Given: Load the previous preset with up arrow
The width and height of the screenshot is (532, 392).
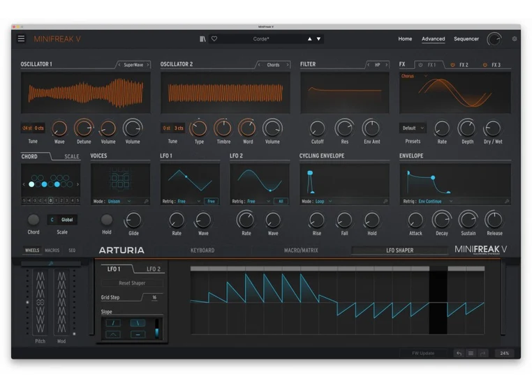Looking at the screenshot, I should pyautogui.click(x=309, y=39).
